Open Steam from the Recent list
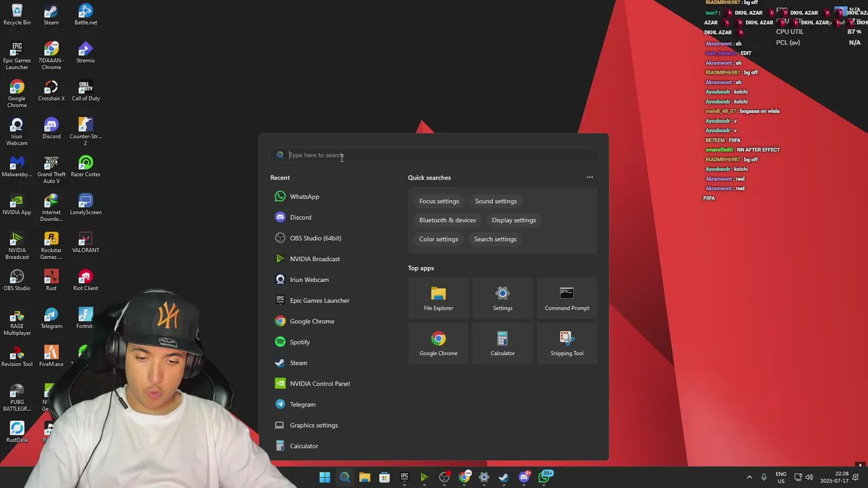The width and height of the screenshot is (868, 488). click(291, 363)
